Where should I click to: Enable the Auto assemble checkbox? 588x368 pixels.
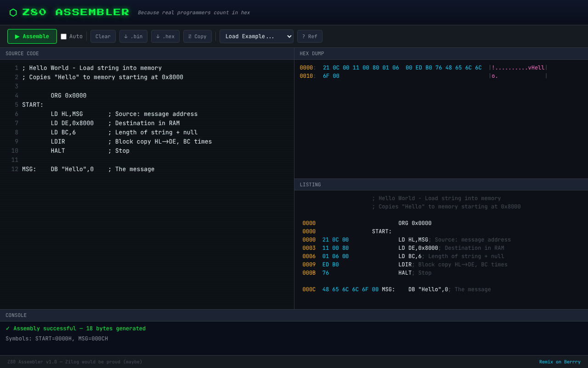point(64,36)
